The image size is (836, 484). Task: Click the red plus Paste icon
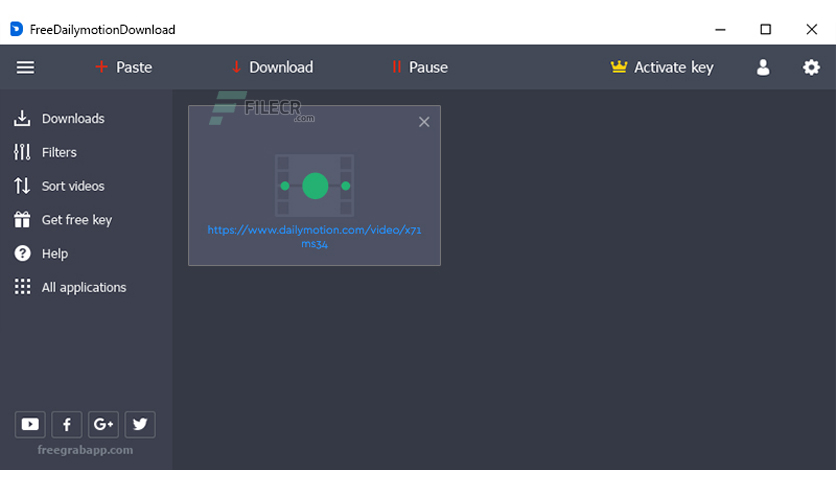(x=101, y=67)
